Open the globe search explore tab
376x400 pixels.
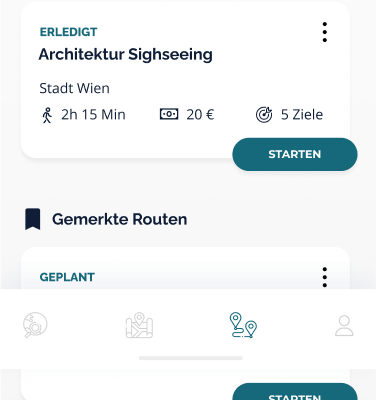click(x=35, y=325)
